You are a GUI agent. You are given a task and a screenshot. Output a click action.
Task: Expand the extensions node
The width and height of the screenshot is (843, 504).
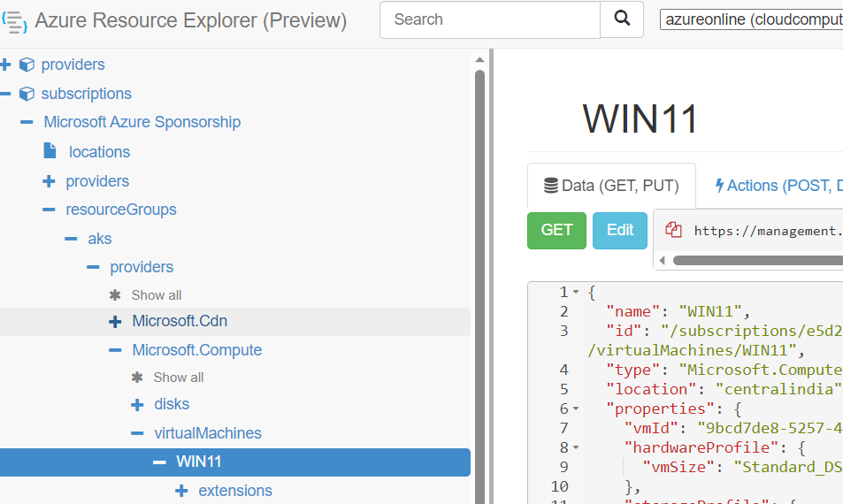point(181,491)
